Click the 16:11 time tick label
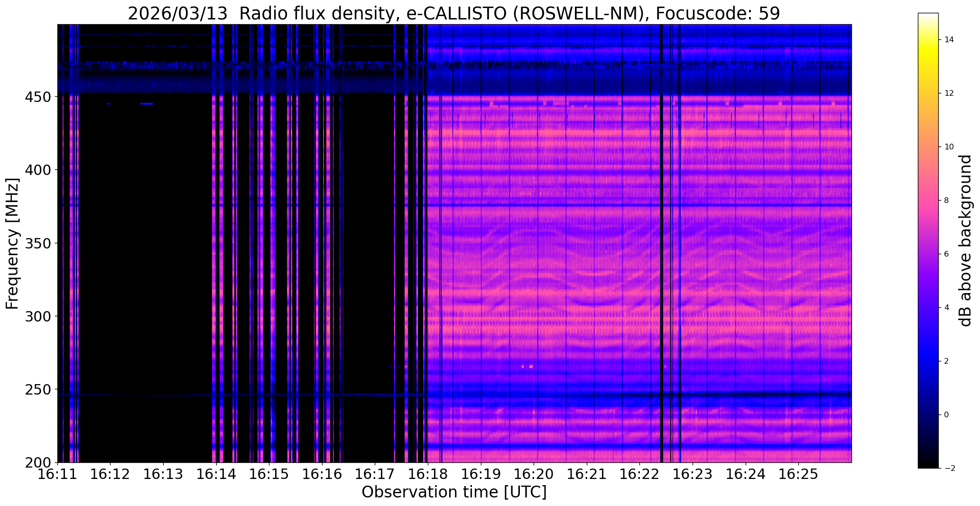Screen dimensions: 980x506 (x=57, y=474)
